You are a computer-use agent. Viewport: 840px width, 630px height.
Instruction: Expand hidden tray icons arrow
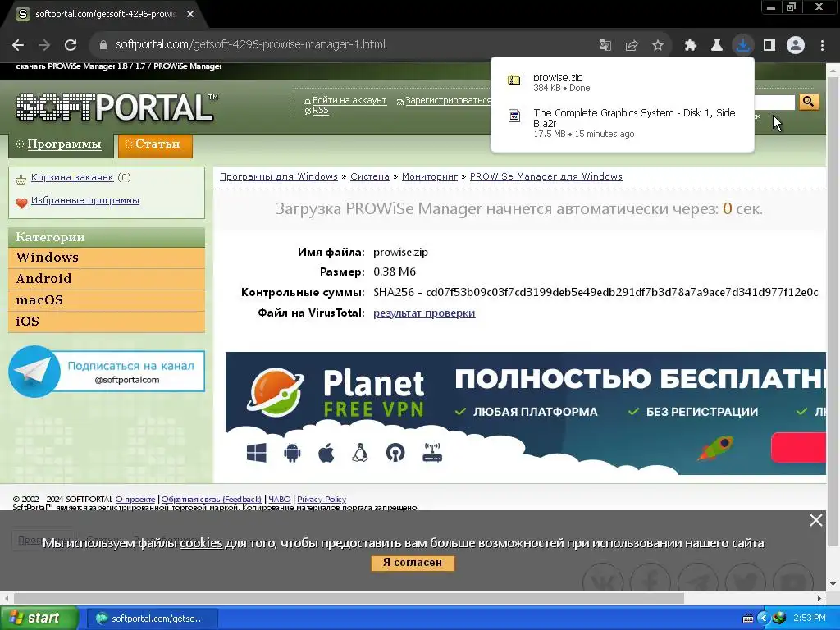point(764,619)
